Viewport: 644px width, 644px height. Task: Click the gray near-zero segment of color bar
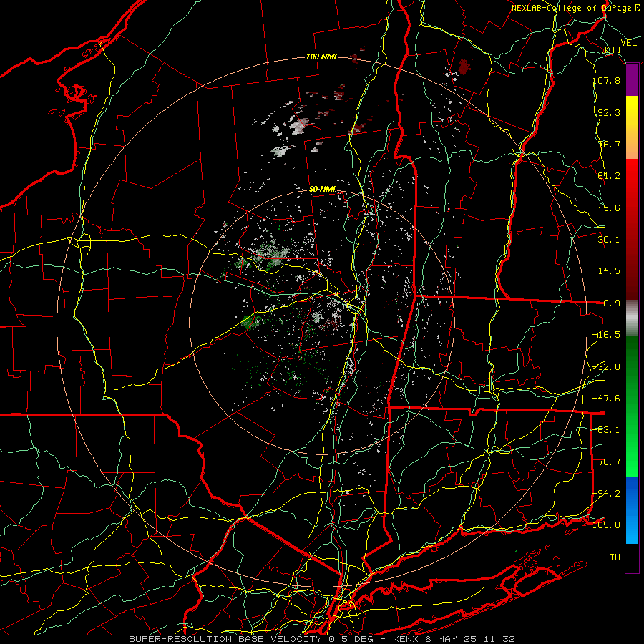[x=632, y=318]
